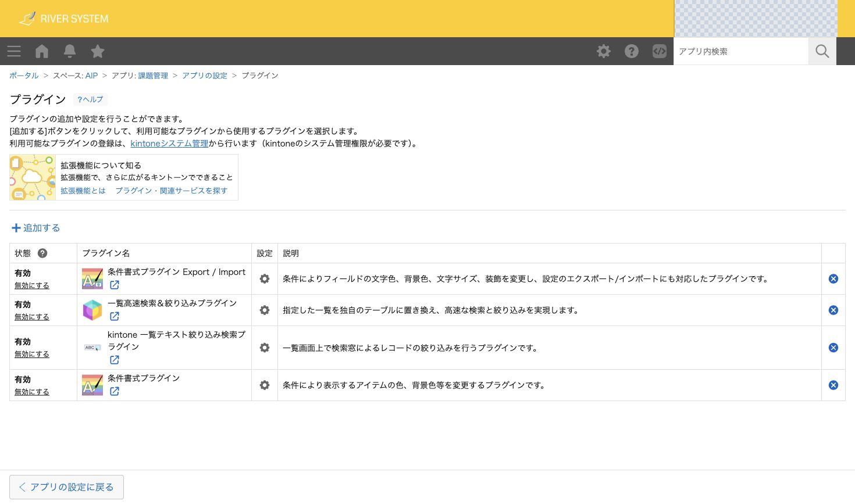This screenshot has height=504, width=855.
Task: Click 状態 column help icon
Action: coord(42,253)
